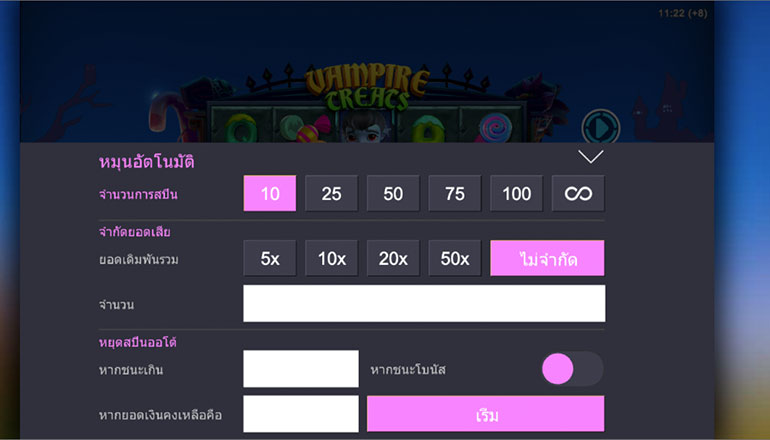Select 100 spins

(516, 194)
